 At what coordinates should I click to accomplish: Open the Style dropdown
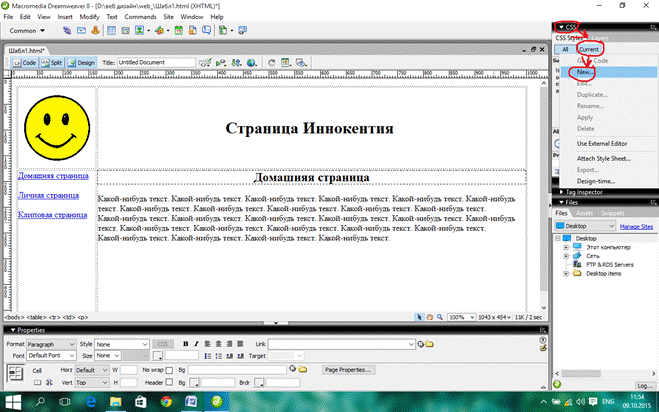[122, 344]
